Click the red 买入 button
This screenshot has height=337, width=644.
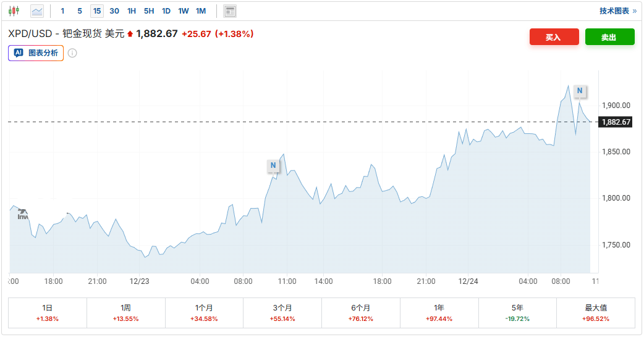(x=554, y=37)
